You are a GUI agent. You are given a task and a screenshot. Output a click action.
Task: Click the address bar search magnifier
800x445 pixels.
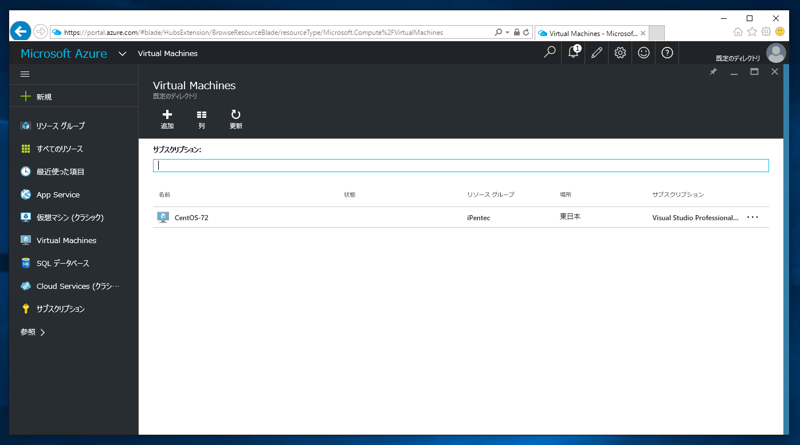[x=498, y=32]
